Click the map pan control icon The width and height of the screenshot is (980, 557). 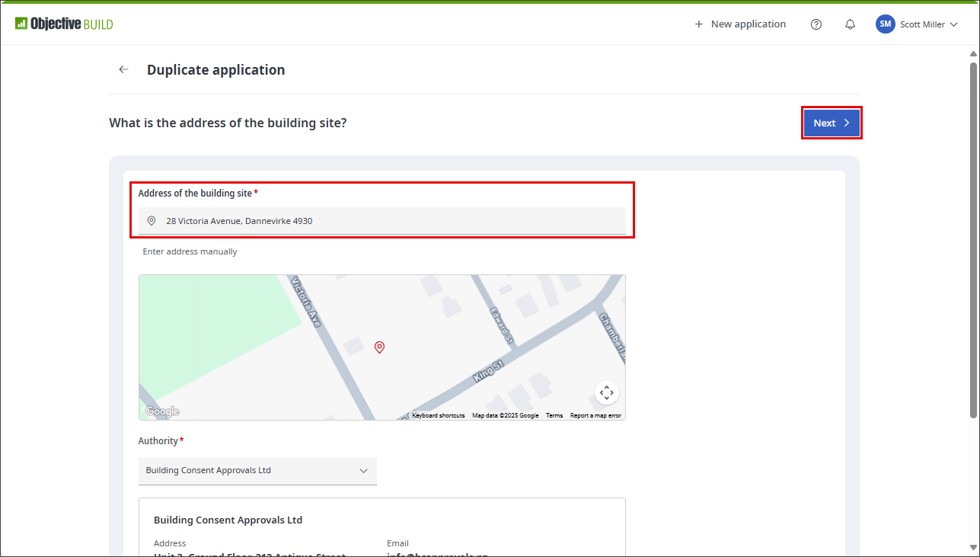click(x=606, y=392)
